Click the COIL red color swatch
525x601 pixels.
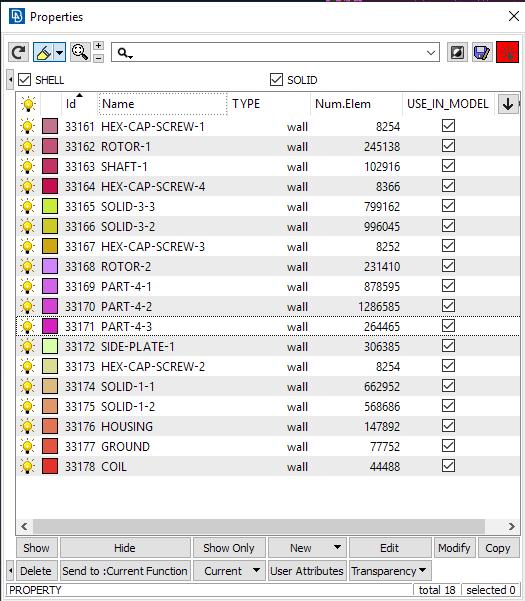coord(50,466)
